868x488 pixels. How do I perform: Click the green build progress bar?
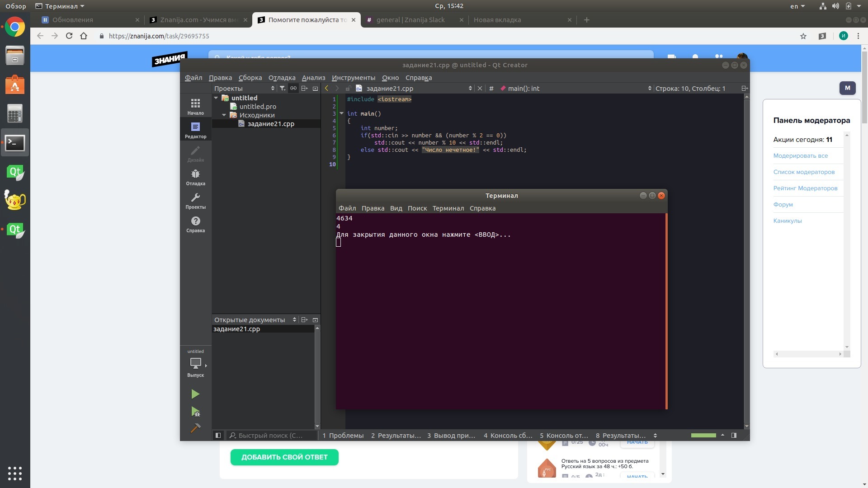pyautogui.click(x=703, y=436)
